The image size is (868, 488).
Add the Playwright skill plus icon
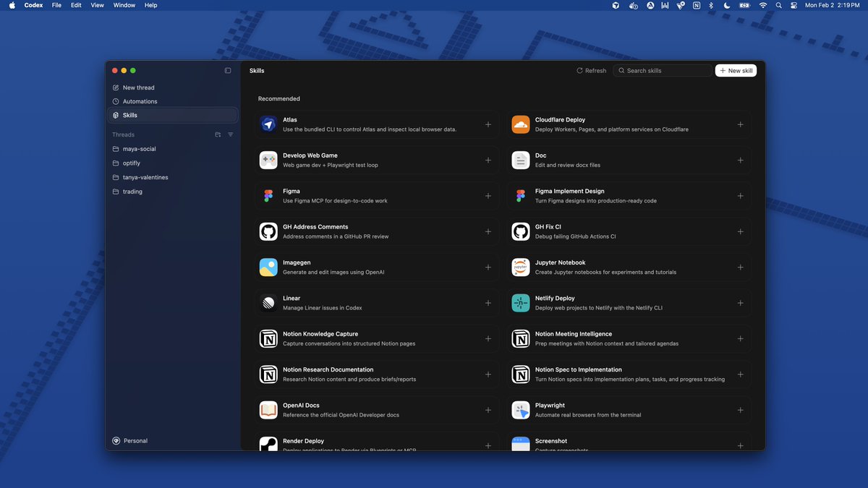click(740, 410)
